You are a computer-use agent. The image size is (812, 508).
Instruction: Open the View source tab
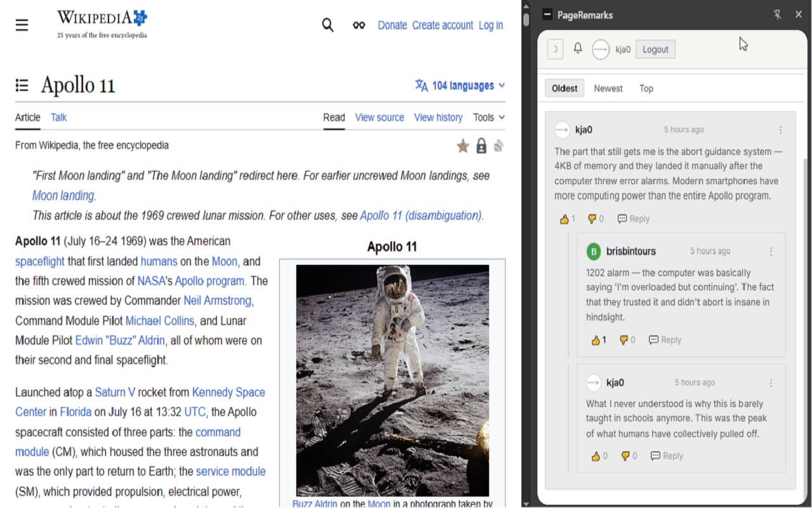point(379,117)
